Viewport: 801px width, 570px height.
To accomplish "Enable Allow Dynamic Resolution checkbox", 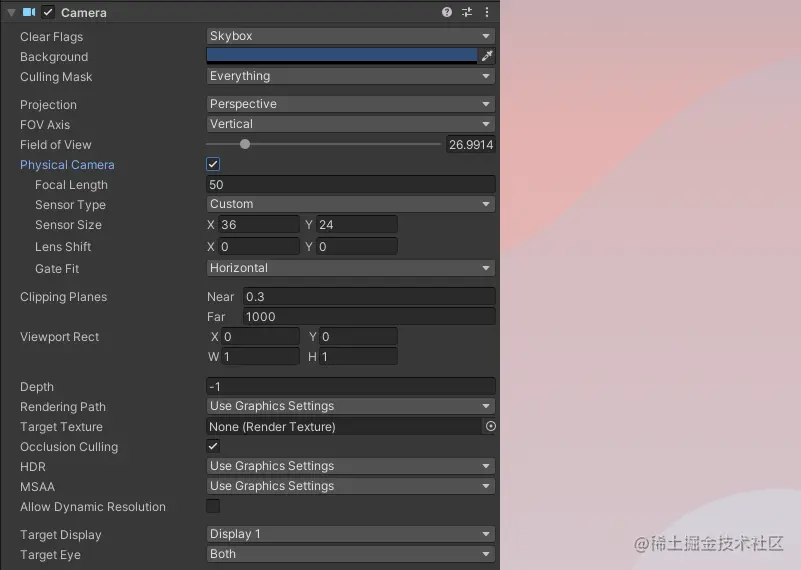I will [x=213, y=506].
